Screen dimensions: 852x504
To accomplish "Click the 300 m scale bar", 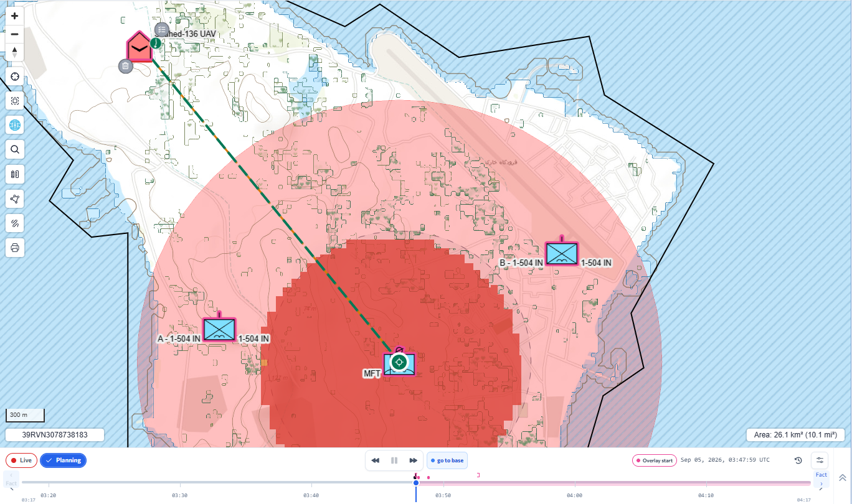I will click(x=25, y=415).
